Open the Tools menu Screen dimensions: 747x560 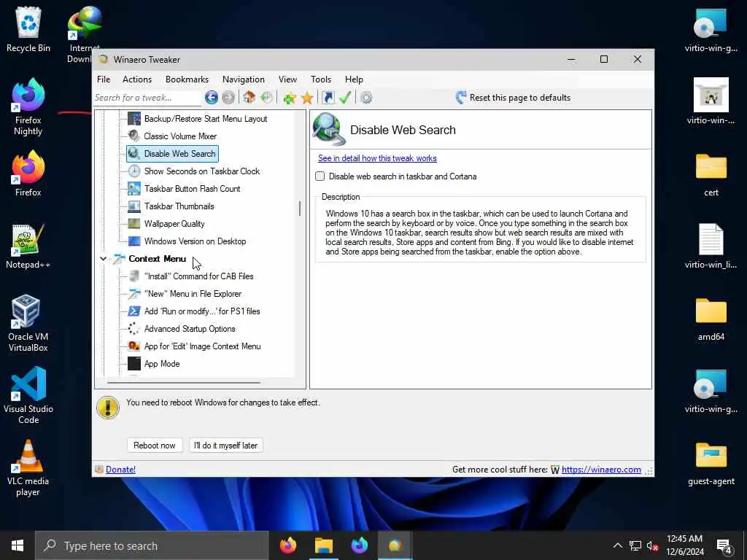tap(321, 79)
